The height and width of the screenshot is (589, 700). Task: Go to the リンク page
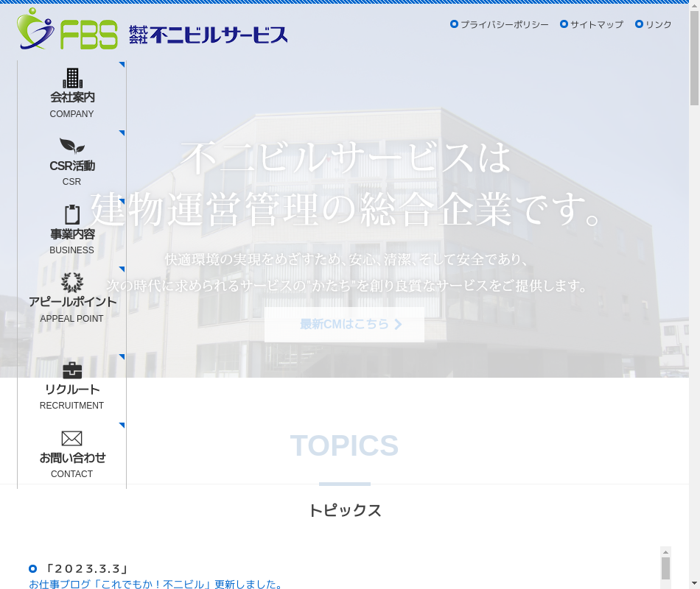pos(658,24)
